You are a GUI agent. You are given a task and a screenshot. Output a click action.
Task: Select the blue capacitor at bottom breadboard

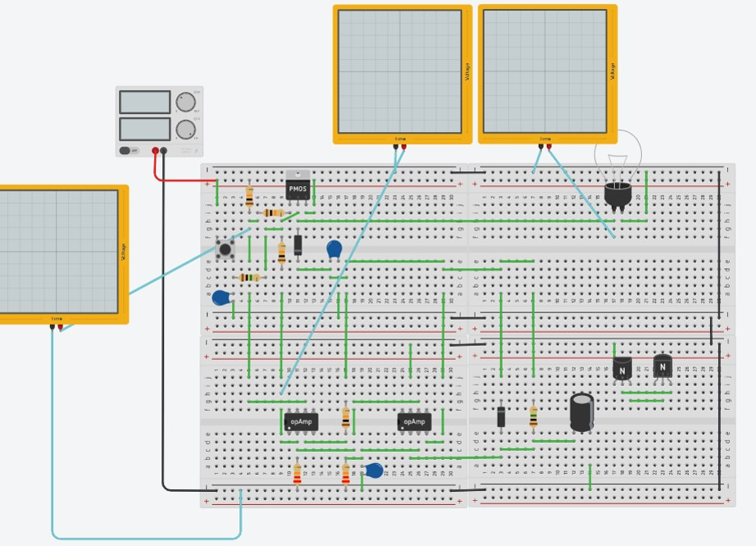tap(374, 471)
